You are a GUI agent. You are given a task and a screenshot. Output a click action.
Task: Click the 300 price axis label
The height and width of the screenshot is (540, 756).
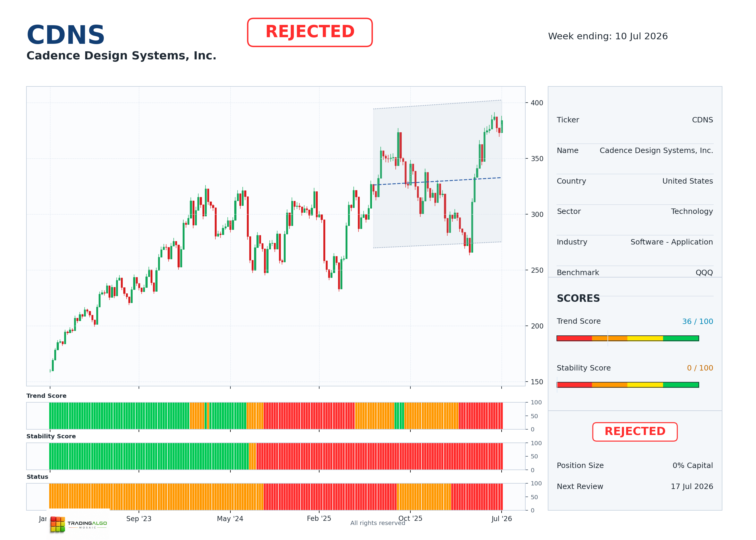point(537,214)
